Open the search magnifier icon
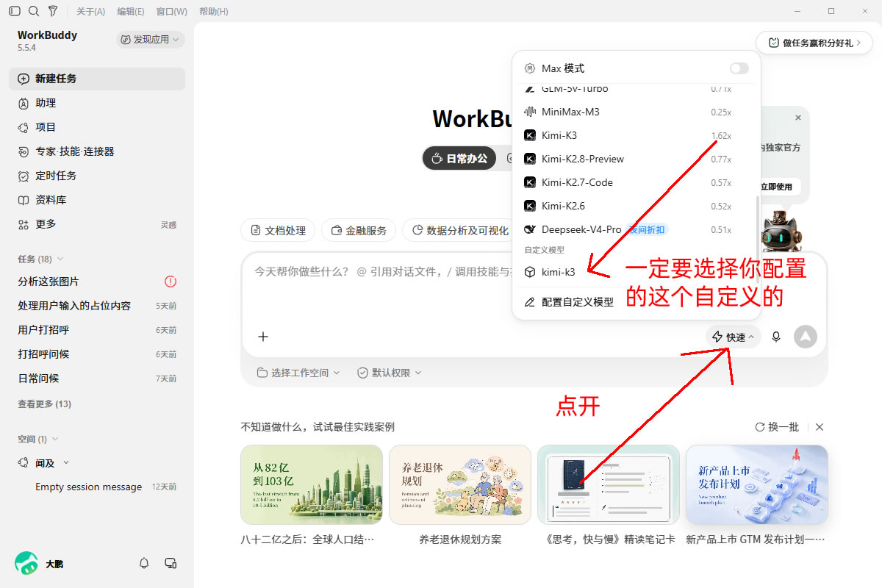 pyautogui.click(x=34, y=11)
